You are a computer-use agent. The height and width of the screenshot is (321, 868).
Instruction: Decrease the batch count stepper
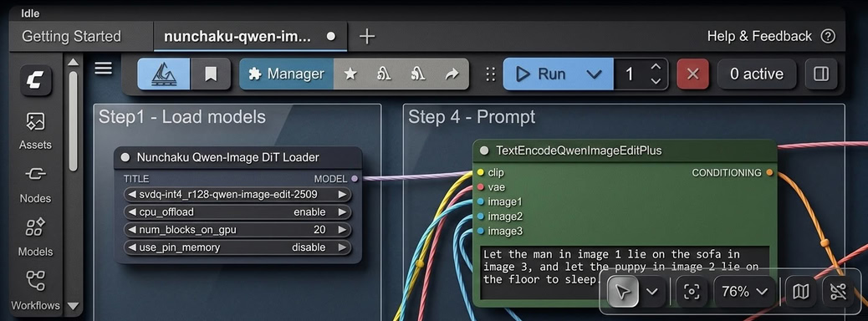pyautogui.click(x=656, y=81)
